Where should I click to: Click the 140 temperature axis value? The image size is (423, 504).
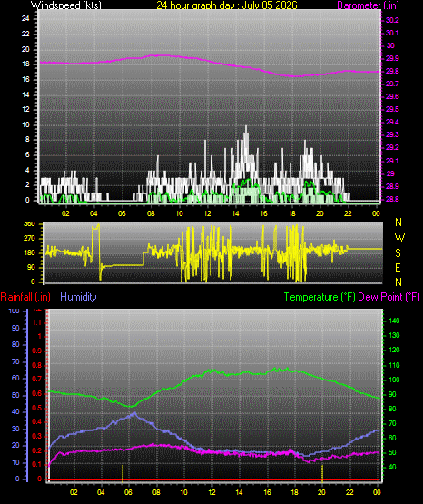[394, 321]
